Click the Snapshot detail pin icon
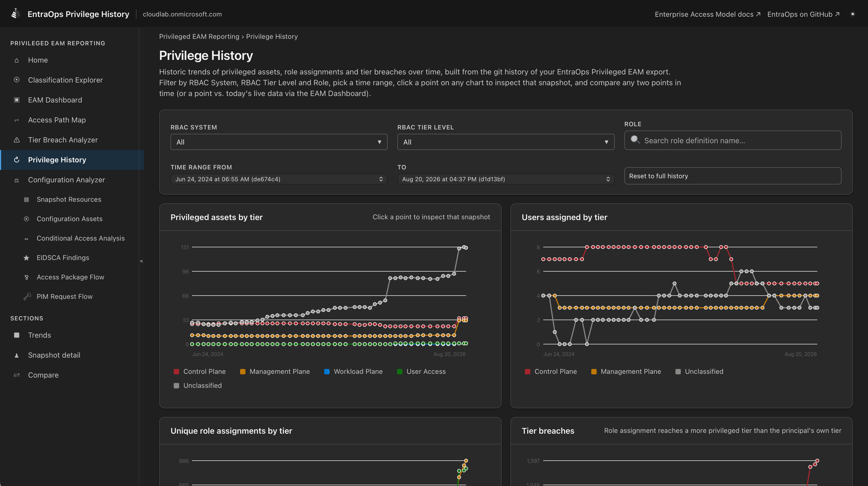The image size is (868, 486). tap(16, 355)
